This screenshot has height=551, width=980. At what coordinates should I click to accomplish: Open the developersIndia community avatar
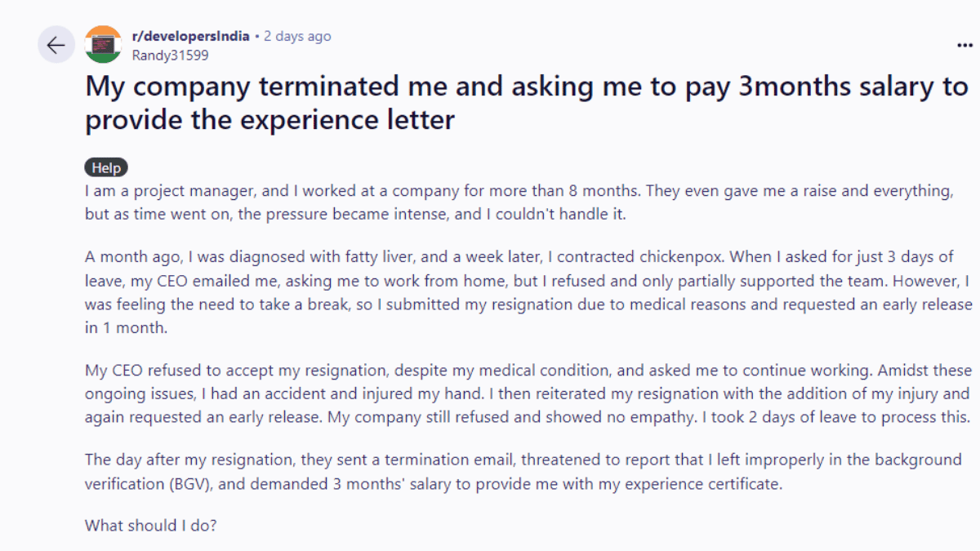pos(103,45)
